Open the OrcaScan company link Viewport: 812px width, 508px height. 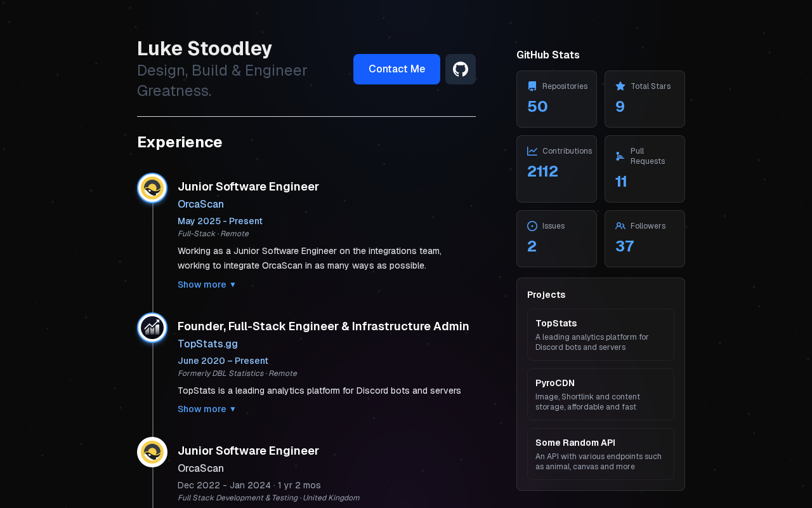(x=200, y=204)
